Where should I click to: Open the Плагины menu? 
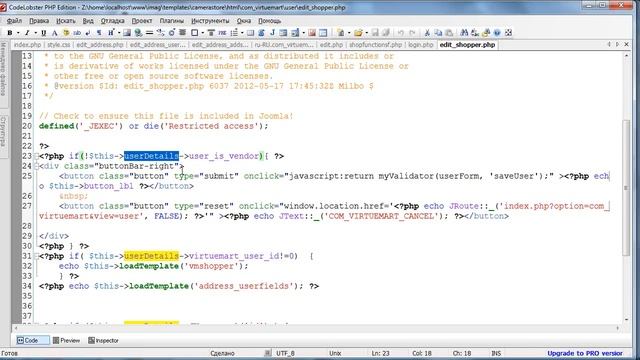pyautogui.click(x=171, y=20)
